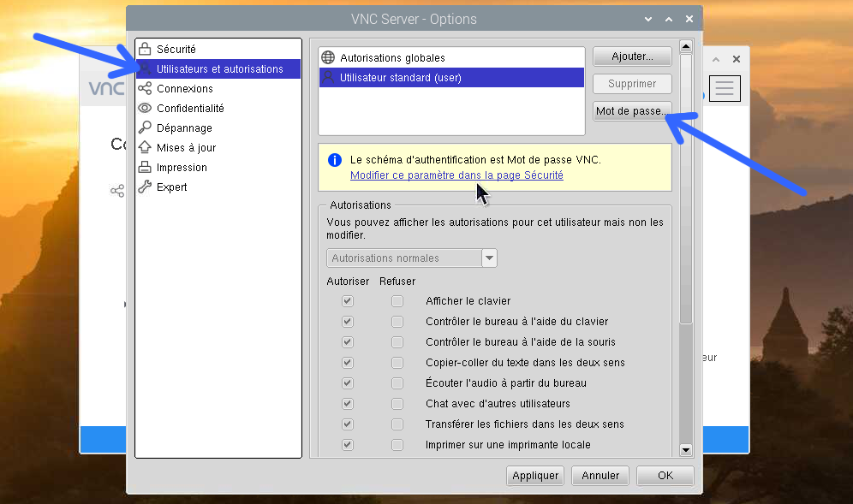Click the Refuser column header
This screenshot has width=853, height=504.
tap(397, 281)
